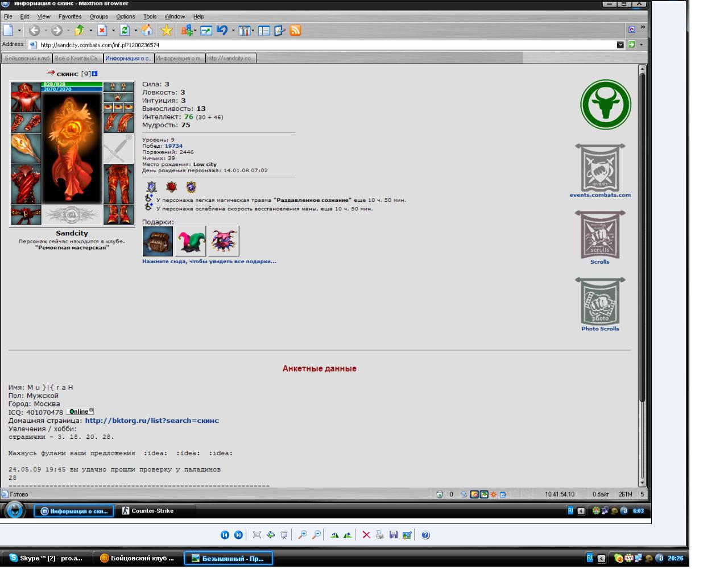The width and height of the screenshot is (728, 582).
Task: Click the equipped red helmet item
Action: pos(26,97)
